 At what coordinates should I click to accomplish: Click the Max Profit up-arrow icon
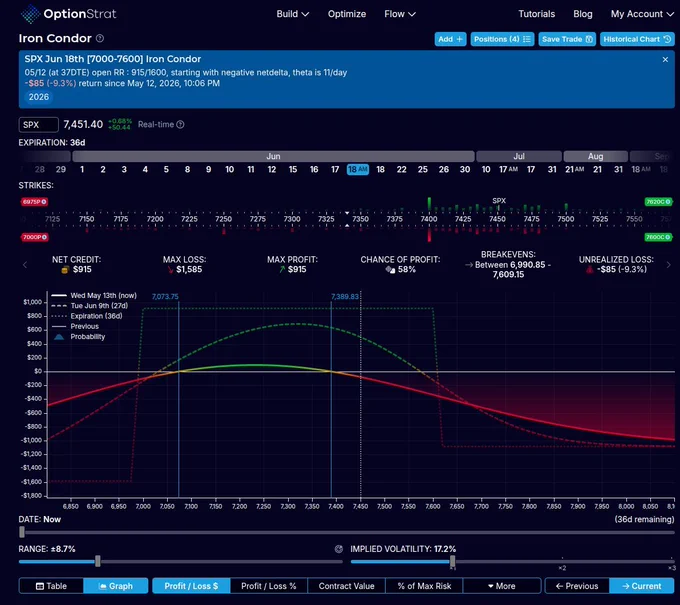click(x=282, y=270)
